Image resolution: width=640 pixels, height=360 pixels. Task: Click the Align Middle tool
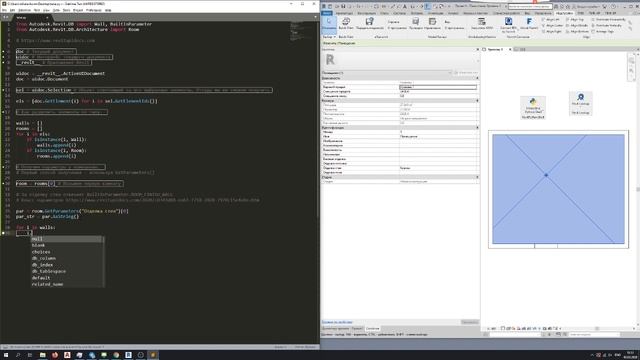(x=578, y=25)
